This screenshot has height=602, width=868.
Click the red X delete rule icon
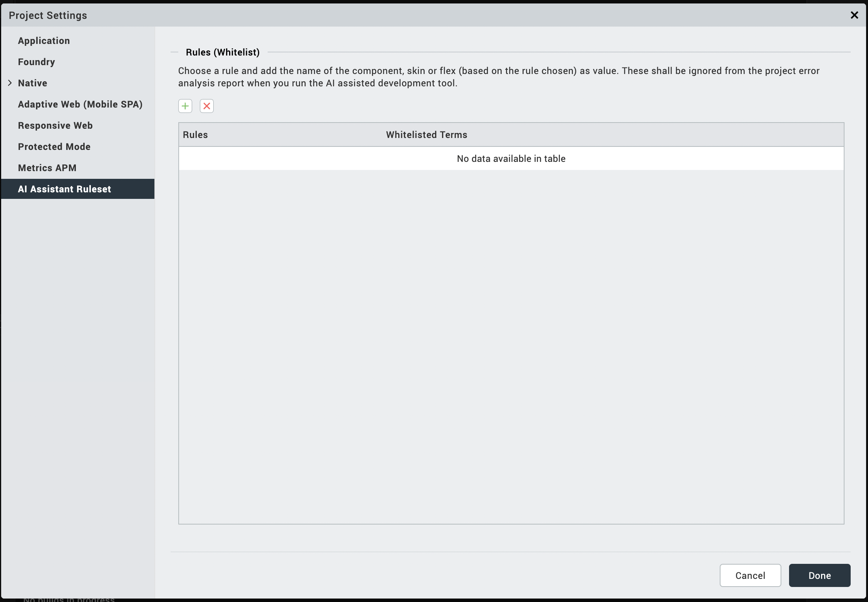click(207, 106)
